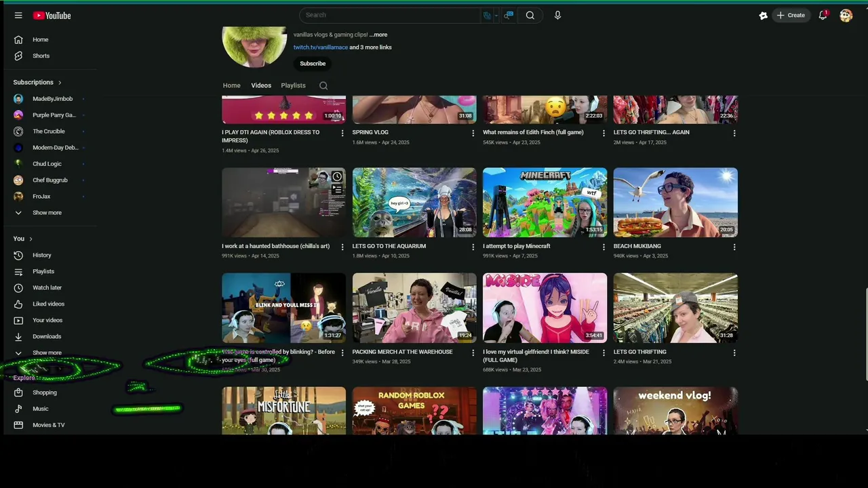Expand Show more under Subscriptions
Viewport: 868px width, 488px height.
[x=47, y=213]
